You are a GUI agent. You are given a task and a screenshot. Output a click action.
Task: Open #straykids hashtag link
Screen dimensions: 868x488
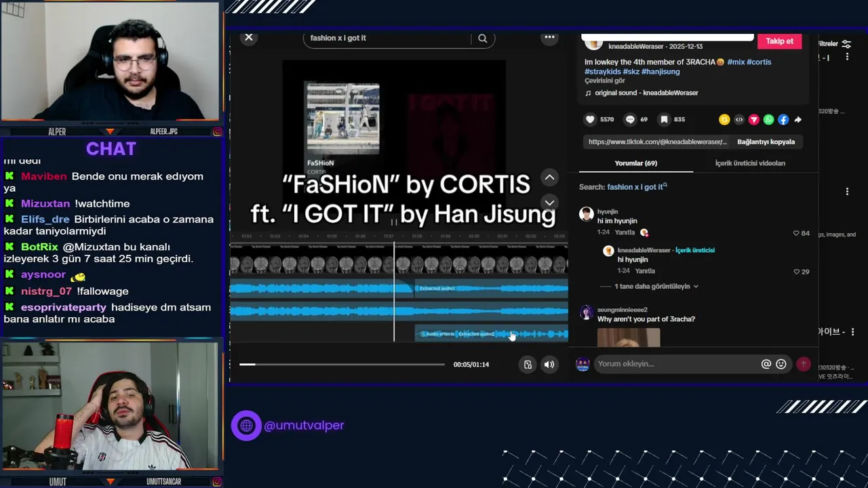(602, 71)
